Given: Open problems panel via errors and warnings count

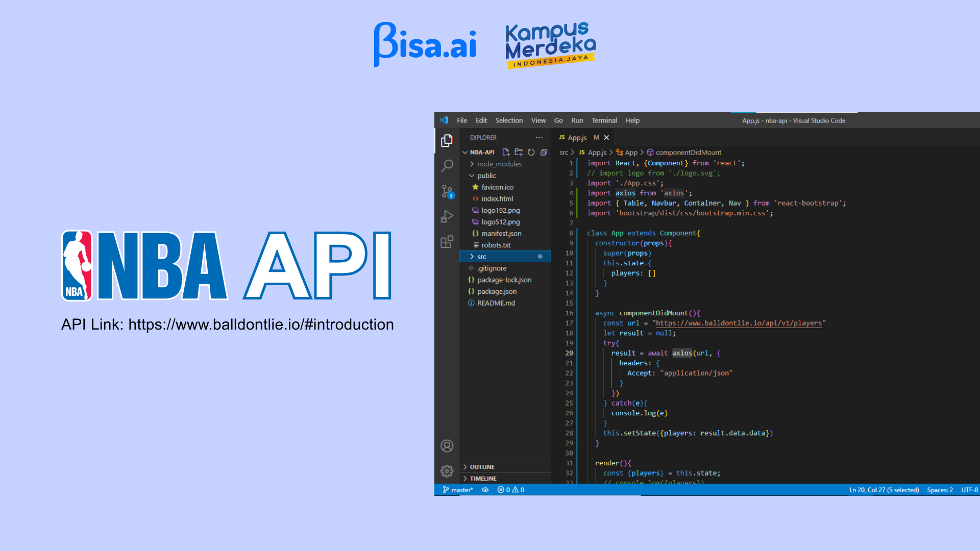Looking at the screenshot, I should click(511, 490).
